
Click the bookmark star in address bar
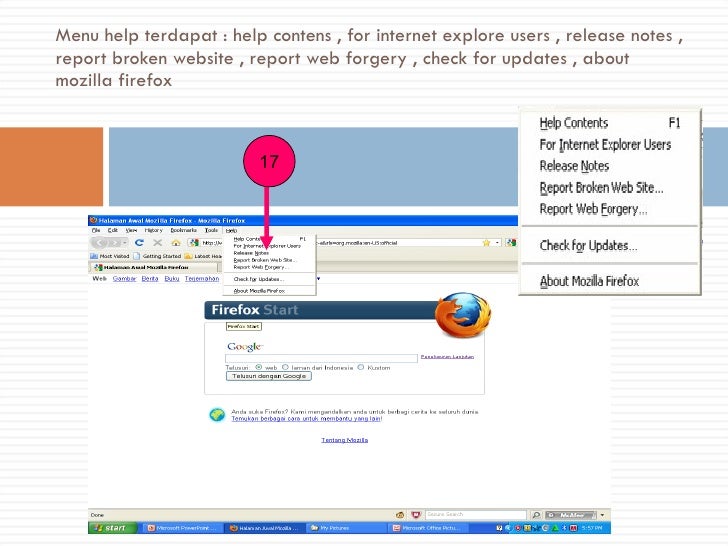click(x=486, y=243)
